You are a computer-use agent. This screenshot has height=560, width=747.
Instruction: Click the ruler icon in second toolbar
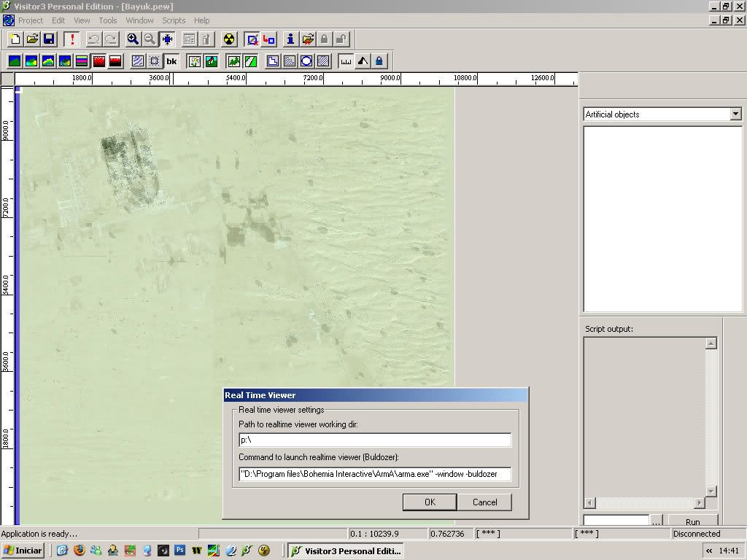point(346,61)
